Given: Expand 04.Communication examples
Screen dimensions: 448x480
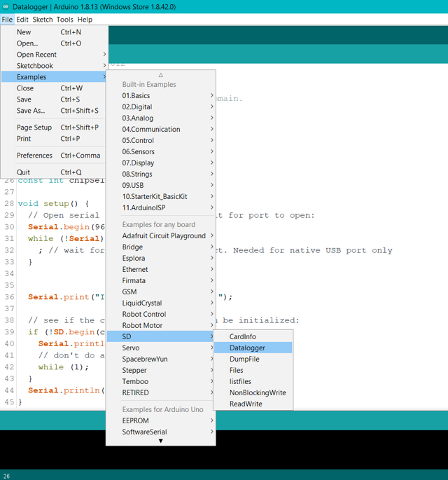Looking at the screenshot, I should click(161, 129).
